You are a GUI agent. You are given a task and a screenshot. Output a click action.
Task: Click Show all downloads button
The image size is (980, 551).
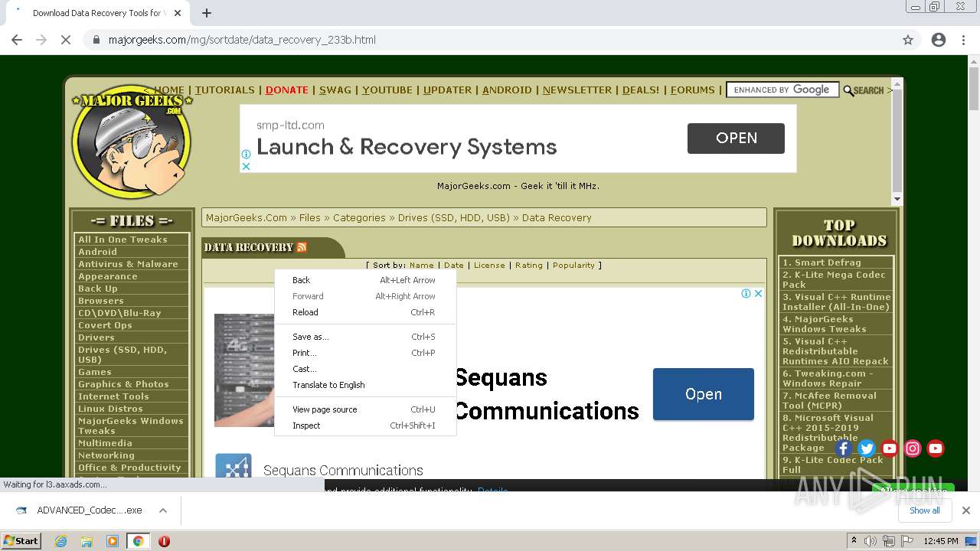(x=924, y=510)
